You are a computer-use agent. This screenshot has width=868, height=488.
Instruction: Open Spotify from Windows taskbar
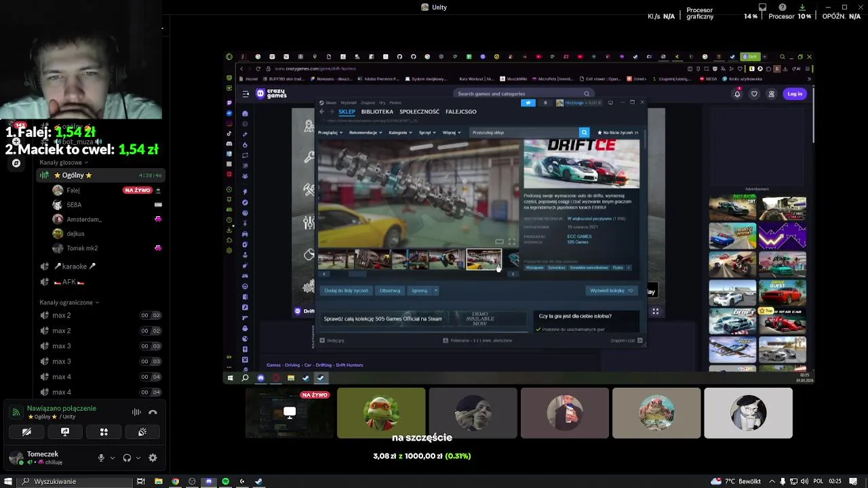click(x=225, y=481)
